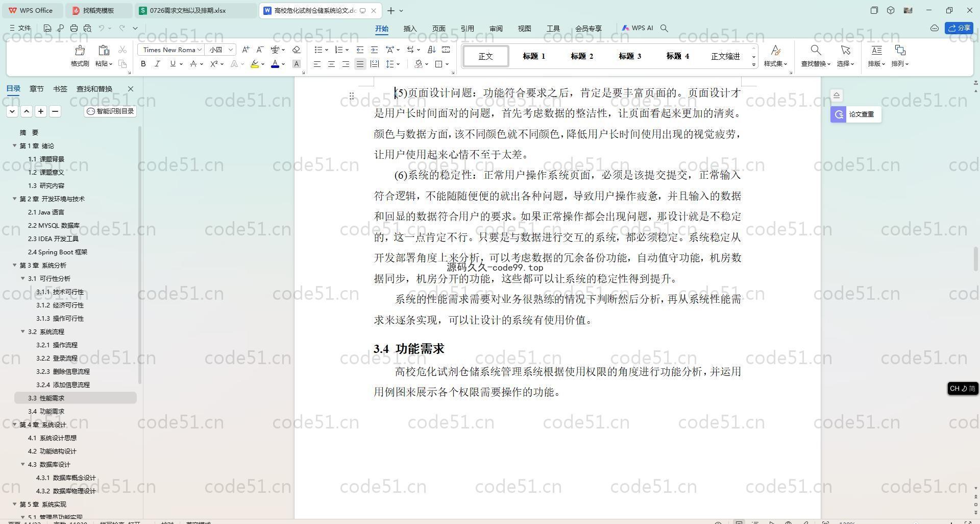Image resolution: width=980 pixels, height=524 pixels.
Task: Click the arrange 排列 icon
Action: pyautogui.click(x=900, y=50)
